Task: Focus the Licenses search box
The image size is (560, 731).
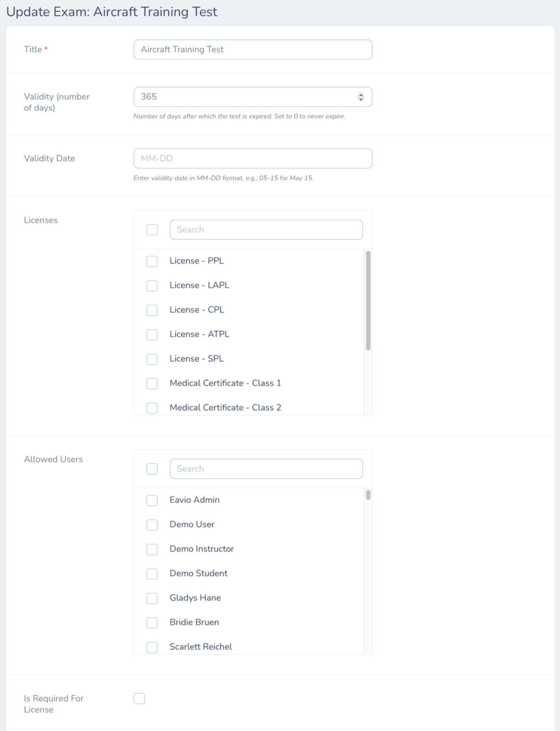Action: (266, 230)
